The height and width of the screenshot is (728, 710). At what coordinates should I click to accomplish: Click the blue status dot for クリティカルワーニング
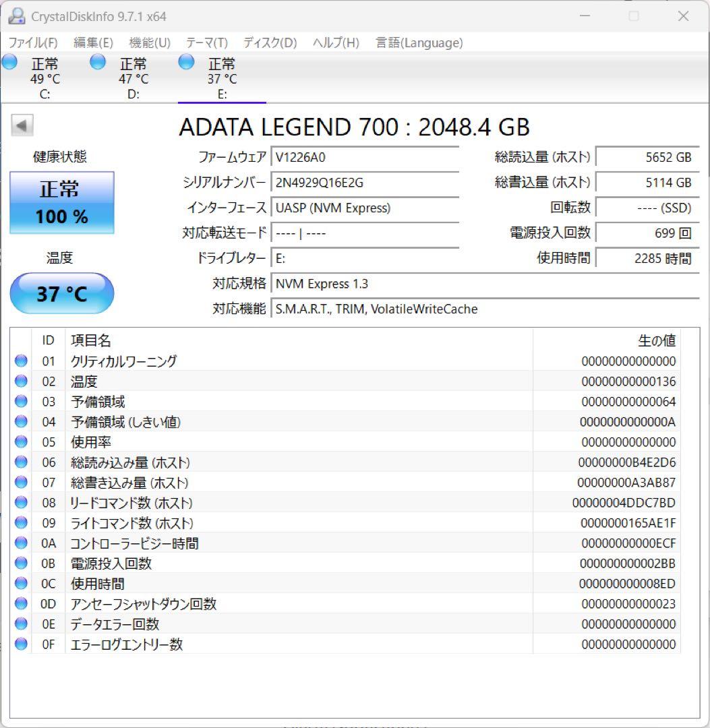tap(20, 361)
